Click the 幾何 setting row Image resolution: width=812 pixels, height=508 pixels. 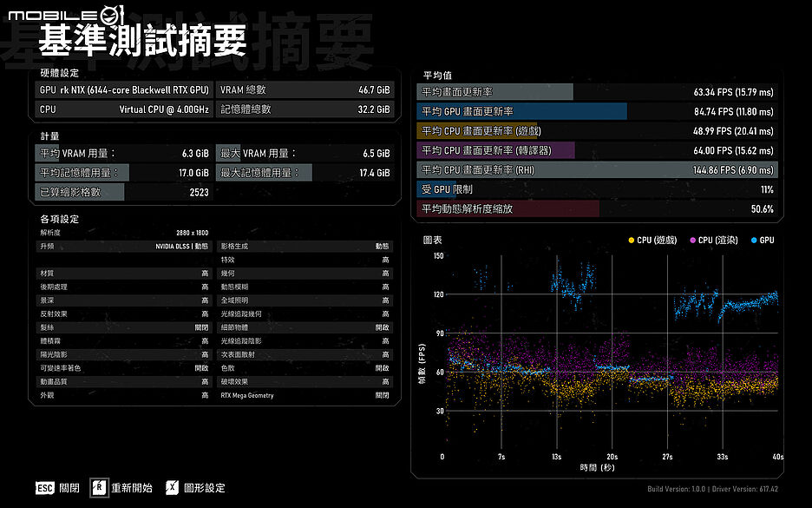[x=305, y=274]
